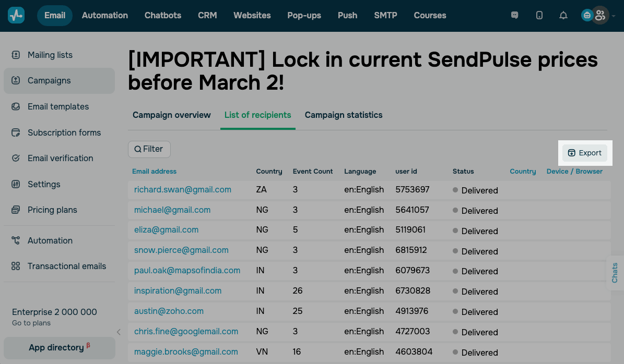Click the Subscription forms sidebar icon
Screen dimensions: 624x364
pyautogui.click(x=16, y=132)
